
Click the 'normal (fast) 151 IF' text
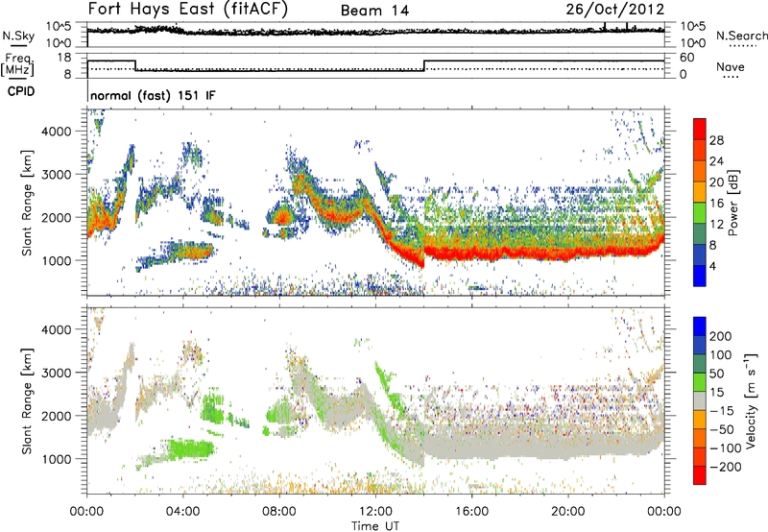153,95
